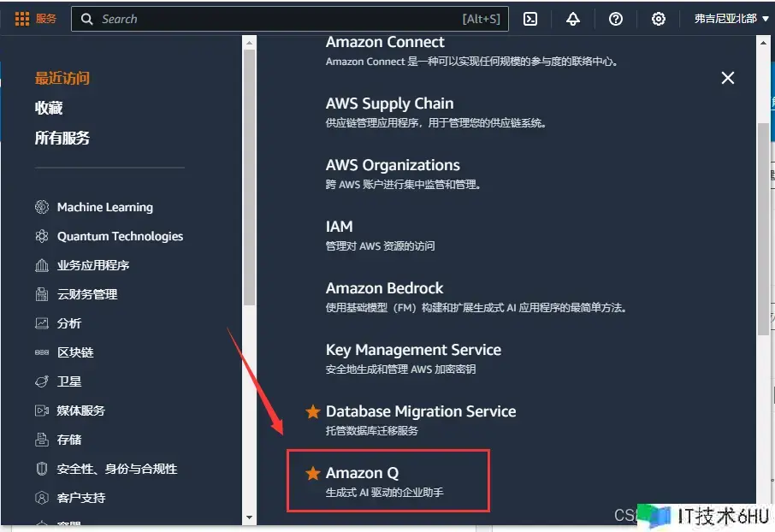This screenshot has height=532, width=775.
Task: Open the 客户支持 category
Action: pyautogui.click(x=81, y=498)
